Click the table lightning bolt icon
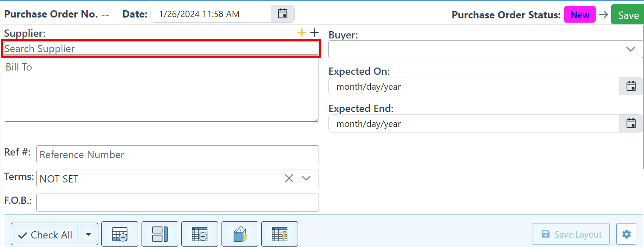This screenshot has height=247, width=644. pyautogui.click(x=280, y=234)
